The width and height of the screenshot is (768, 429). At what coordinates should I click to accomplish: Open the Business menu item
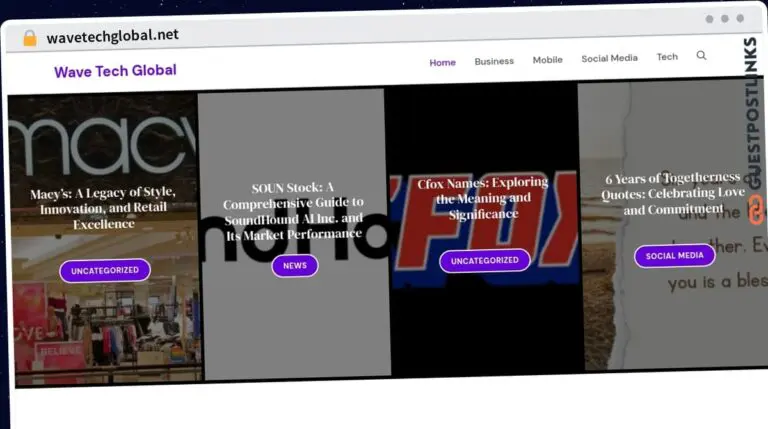pyautogui.click(x=494, y=61)
